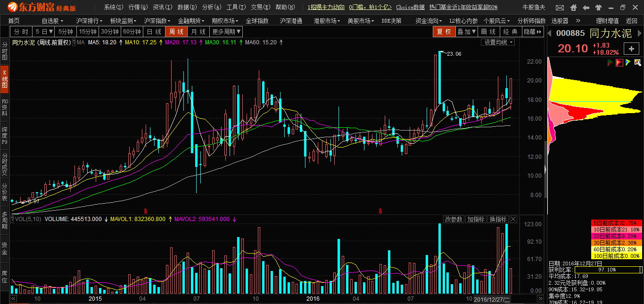Toggle 复权 price adjustment

tap(444, 32)
